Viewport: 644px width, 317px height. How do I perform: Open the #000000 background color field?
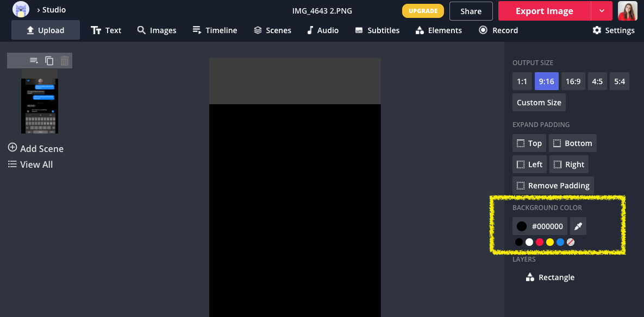(540, 226)
